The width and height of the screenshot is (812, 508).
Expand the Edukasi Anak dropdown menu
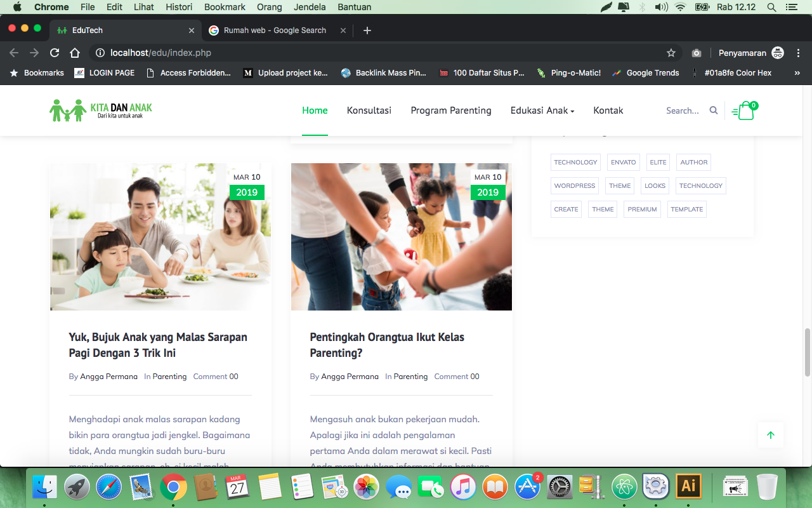(542, 110)
